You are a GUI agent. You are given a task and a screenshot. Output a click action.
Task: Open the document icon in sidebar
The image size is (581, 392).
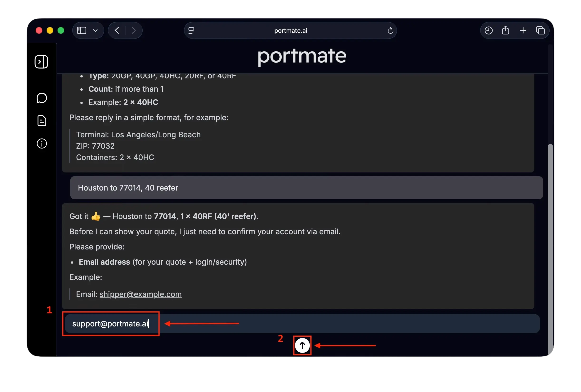(x=42, y=121)
